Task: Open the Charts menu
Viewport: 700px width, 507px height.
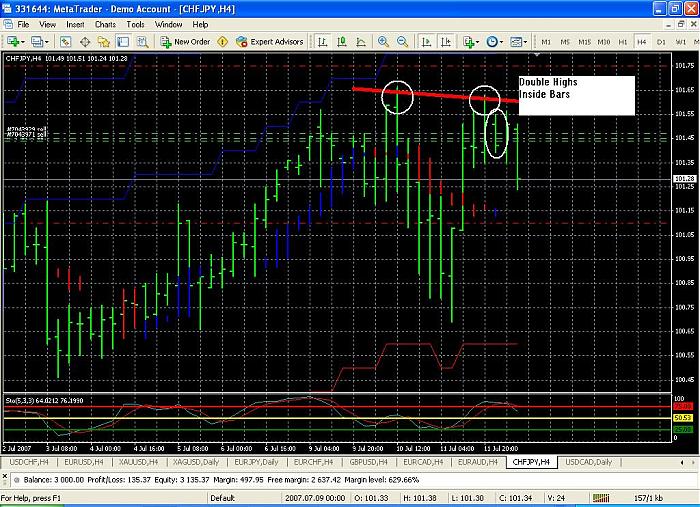Action: coord(105,25)
